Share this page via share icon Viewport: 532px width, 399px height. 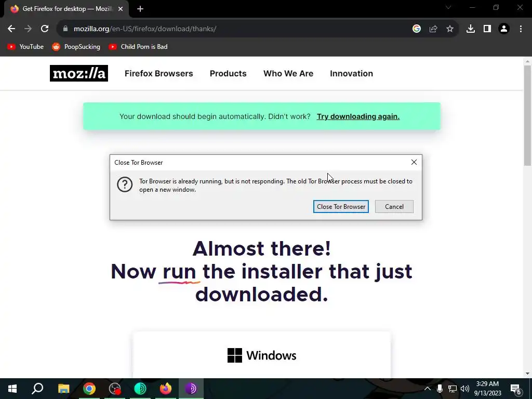tap(433, 29)
